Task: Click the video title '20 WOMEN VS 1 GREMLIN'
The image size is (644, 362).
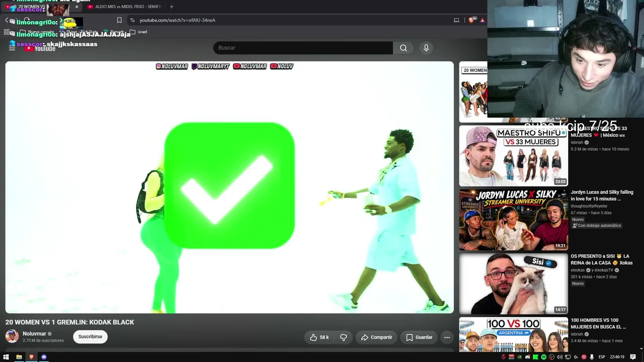Action: click(70, 322)
